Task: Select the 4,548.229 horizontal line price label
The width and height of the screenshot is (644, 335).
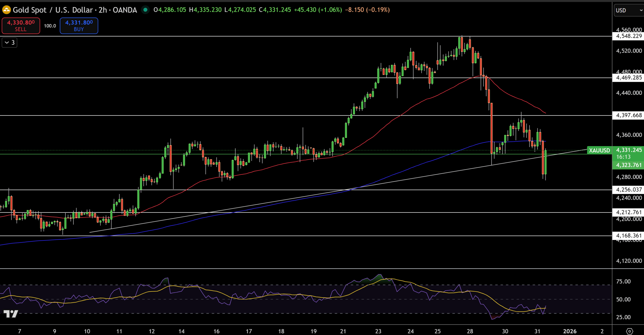Action: tap(629, 36)
